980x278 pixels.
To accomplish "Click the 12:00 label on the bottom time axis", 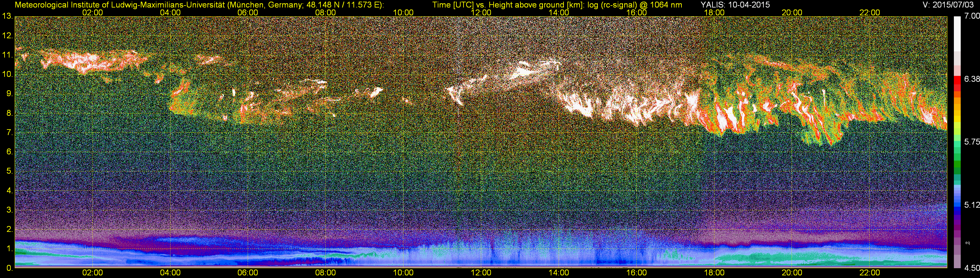I will point(481,273).
